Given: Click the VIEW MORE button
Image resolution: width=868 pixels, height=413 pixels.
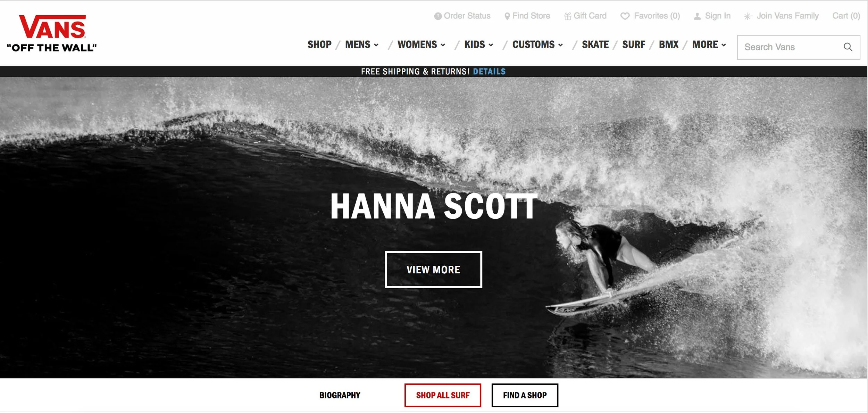Looking at the screenshot, I should tap(433, 270).
